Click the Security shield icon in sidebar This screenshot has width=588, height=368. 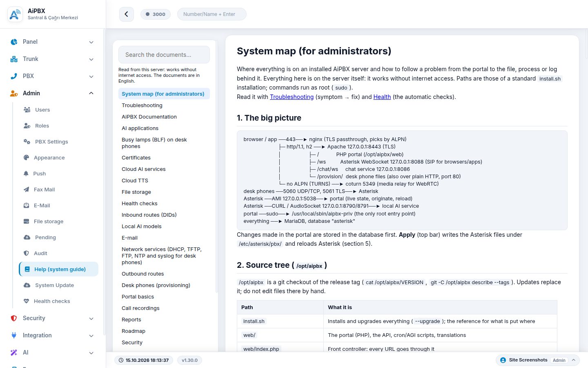(x=14, y=318)
